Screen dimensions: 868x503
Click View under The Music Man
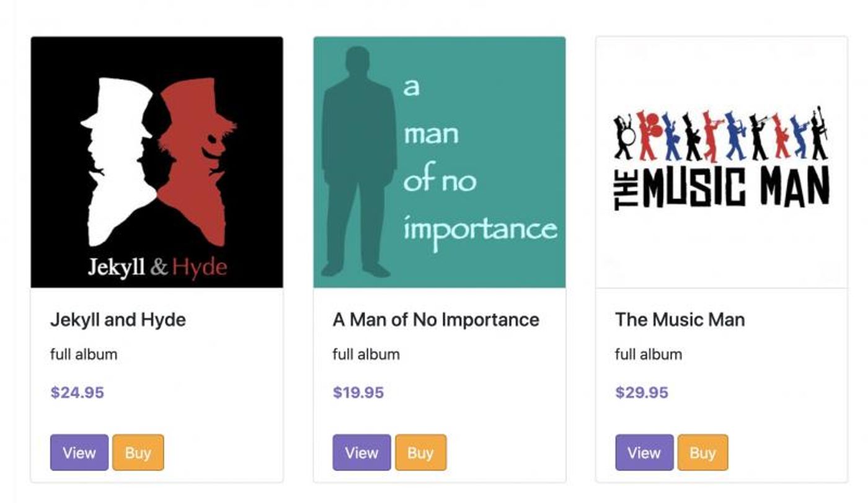coord(644,452)
